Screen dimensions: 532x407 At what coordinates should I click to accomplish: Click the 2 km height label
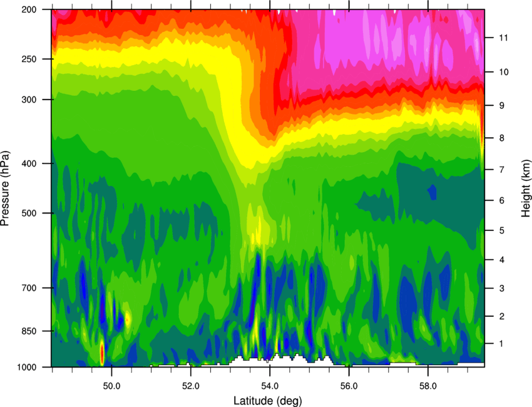pyautogui.click(x=502, y=316)
